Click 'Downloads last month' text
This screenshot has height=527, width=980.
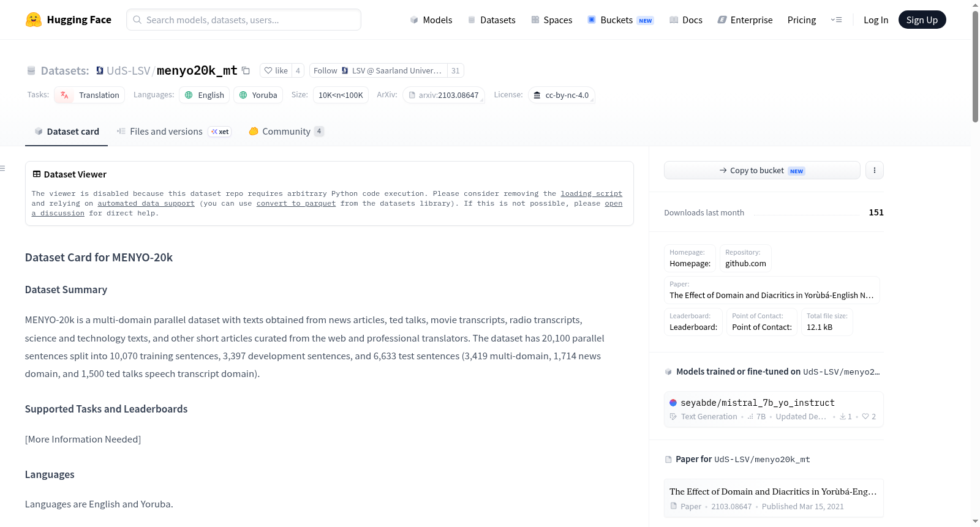tap(704, 212)
